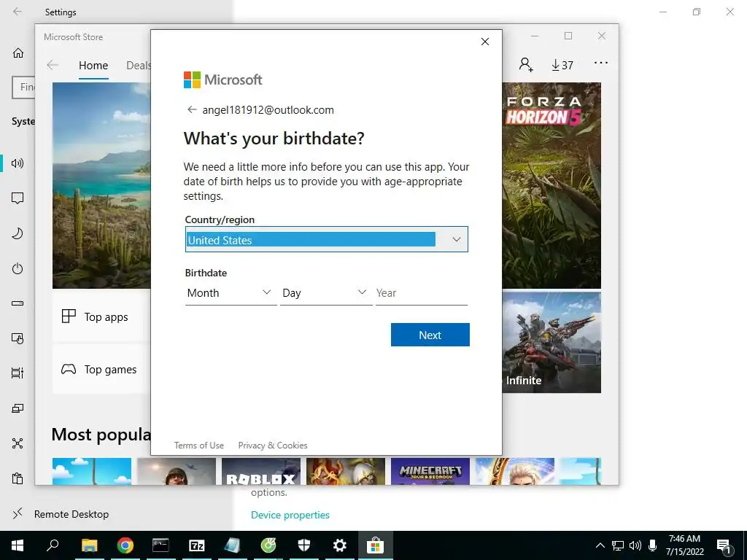Open Top apps tile

pos(101,316)
